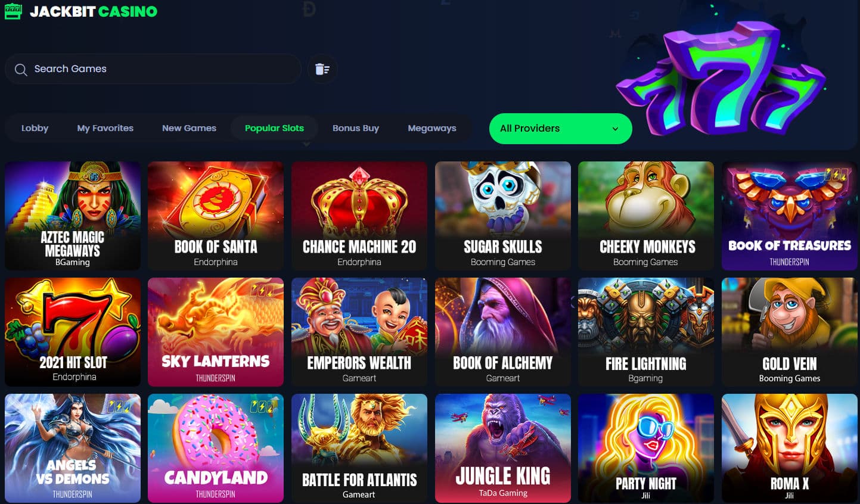This screenshot has width=860, height=504.
Task: Click the 777 neon graphic
Action: (x=721, y=76)
